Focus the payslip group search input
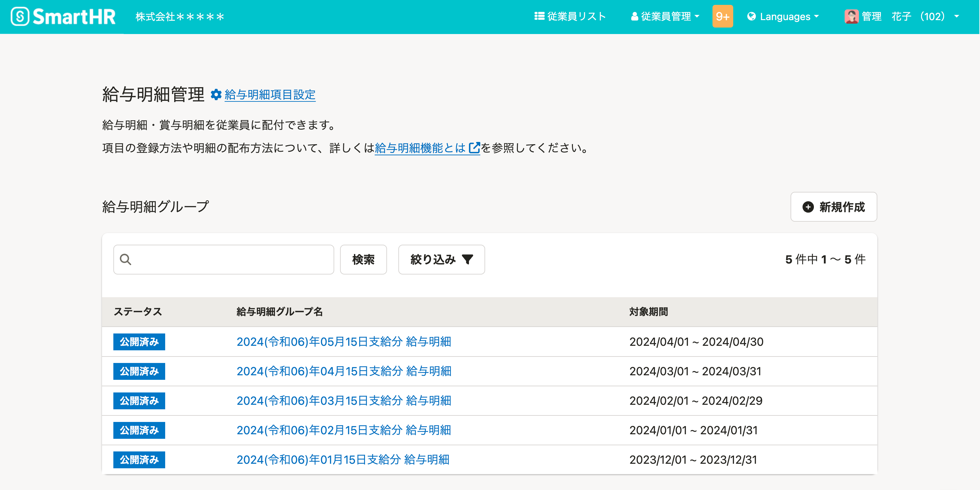The height and width of the screenshot is (490, 980). pos(232,260)
